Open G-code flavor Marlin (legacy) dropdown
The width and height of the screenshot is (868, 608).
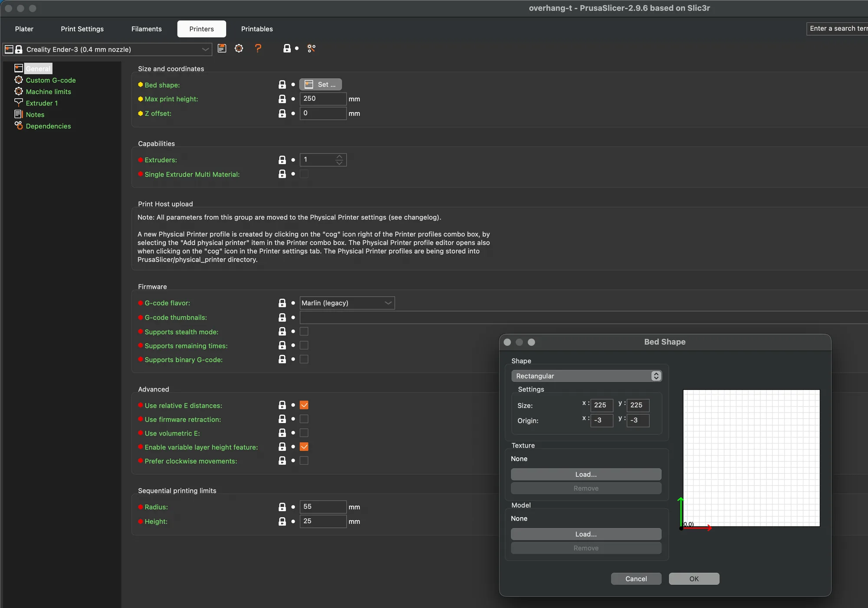[x=347, y=303]
